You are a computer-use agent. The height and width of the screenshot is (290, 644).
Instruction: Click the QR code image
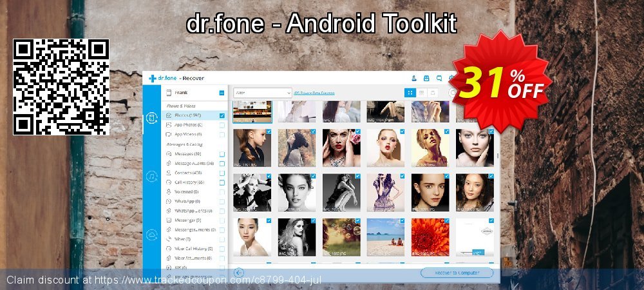click(x=61, y=87)
